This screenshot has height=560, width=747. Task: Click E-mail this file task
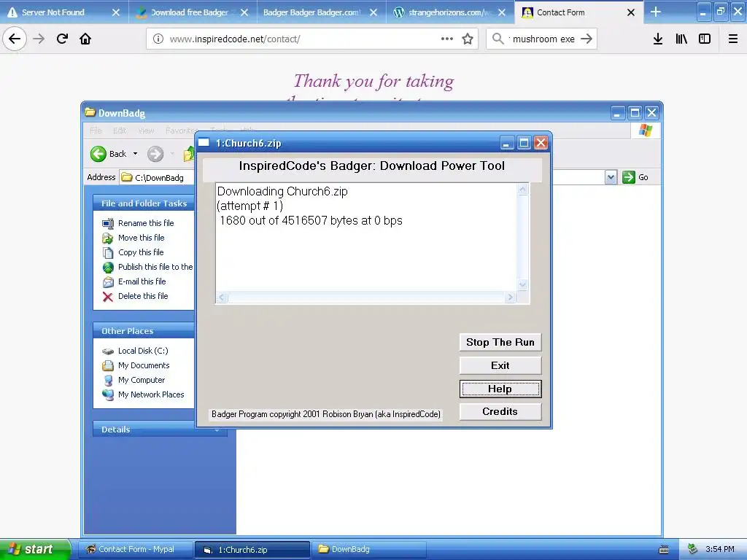pyautogui.click(x=142, y=281)
